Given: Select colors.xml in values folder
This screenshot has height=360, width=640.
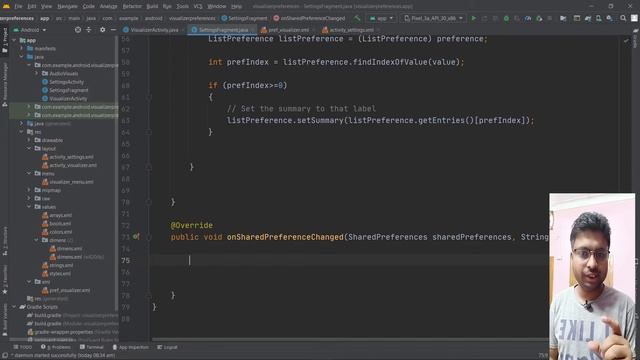Looking at the screenshot, I should (x=60, y=232).
